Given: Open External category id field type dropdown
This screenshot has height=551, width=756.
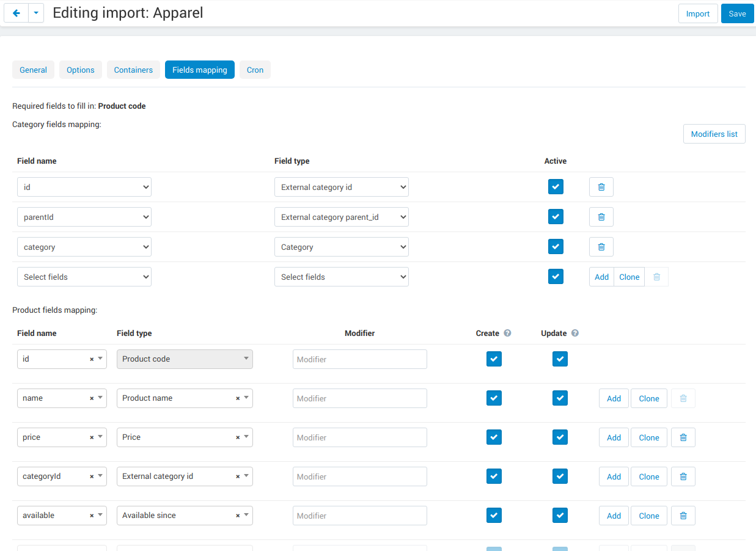Looking at the screenshot, I should pos(342,187).
